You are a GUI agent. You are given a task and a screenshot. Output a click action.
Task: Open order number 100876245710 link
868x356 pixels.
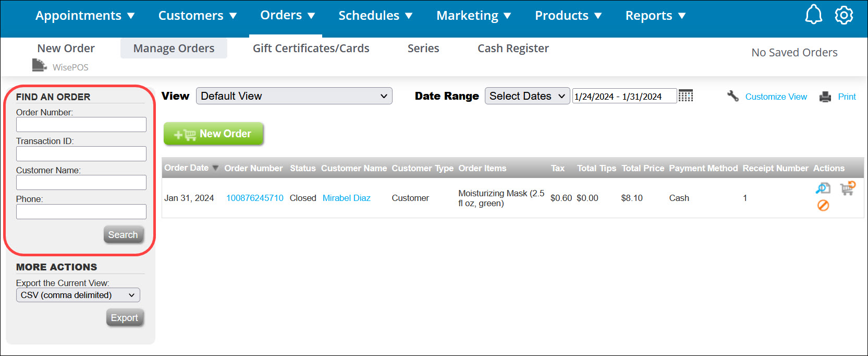pyautogui.click(x=254, y=198)
